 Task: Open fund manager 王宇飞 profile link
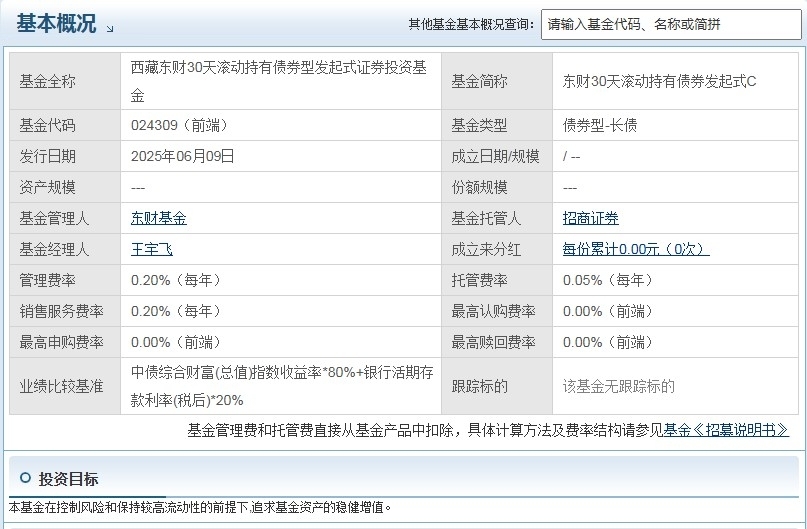tap(152, 249)
